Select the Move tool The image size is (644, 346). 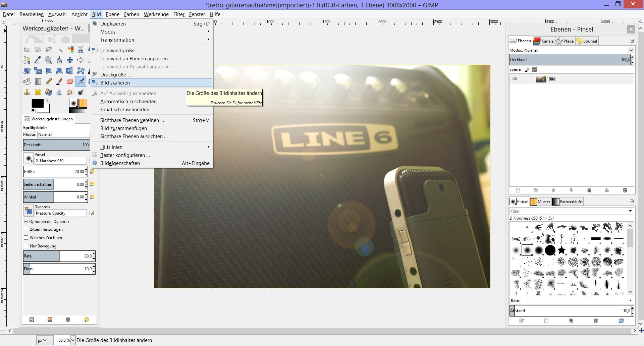tap(70, 60)
